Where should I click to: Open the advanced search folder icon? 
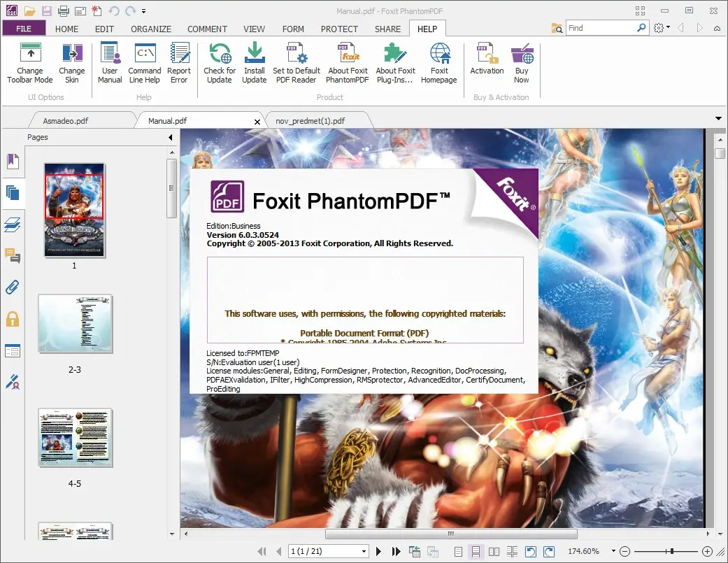tap(557, 28)
